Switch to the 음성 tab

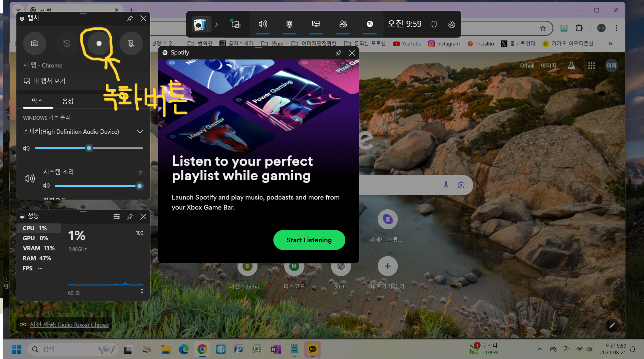(x=68, y=101)
